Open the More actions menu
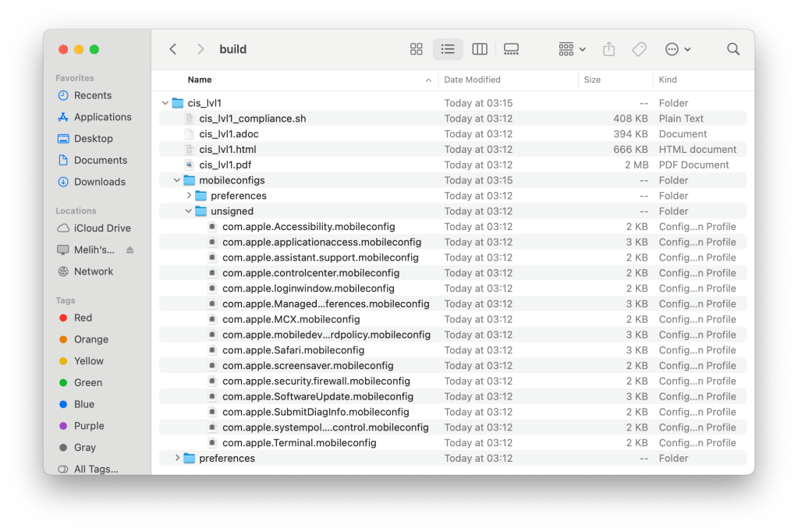The image size is (798, 532). (x=677, y=49)
